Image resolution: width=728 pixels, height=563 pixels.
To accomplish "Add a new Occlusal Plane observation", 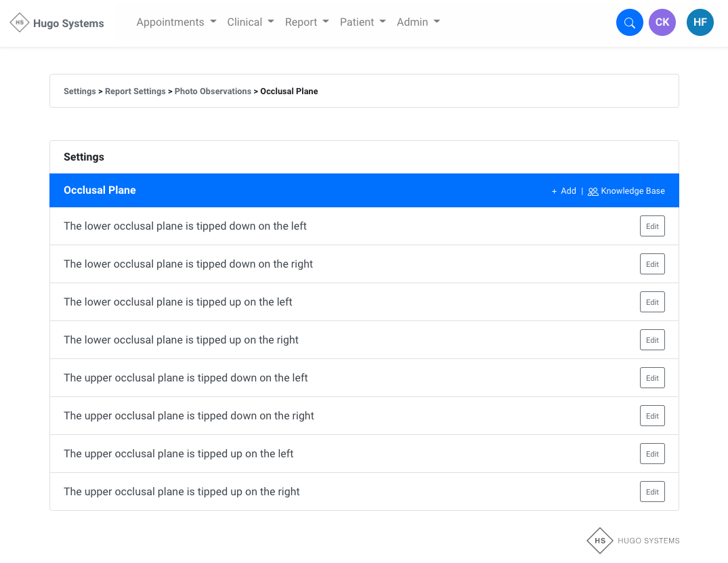I will pos(563,191).
